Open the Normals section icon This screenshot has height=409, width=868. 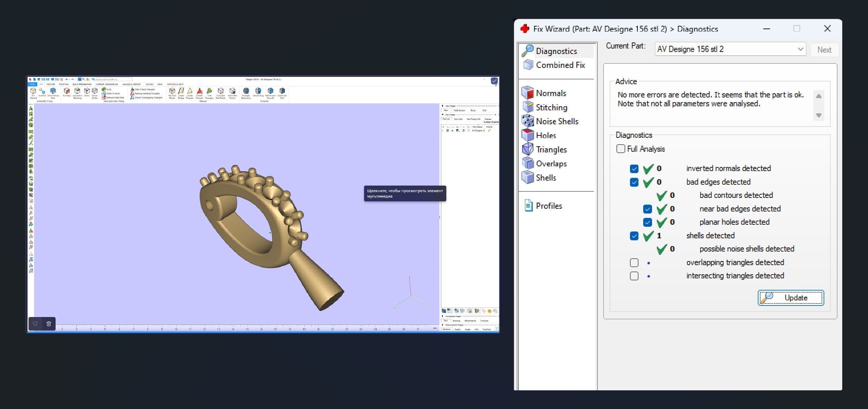pos(528,93)
